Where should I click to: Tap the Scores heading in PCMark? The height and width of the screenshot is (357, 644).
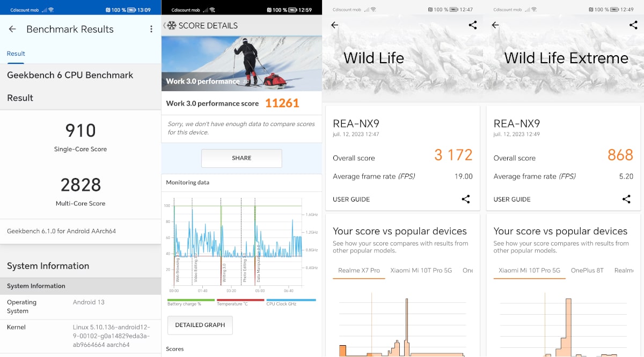tap(175, 349)
